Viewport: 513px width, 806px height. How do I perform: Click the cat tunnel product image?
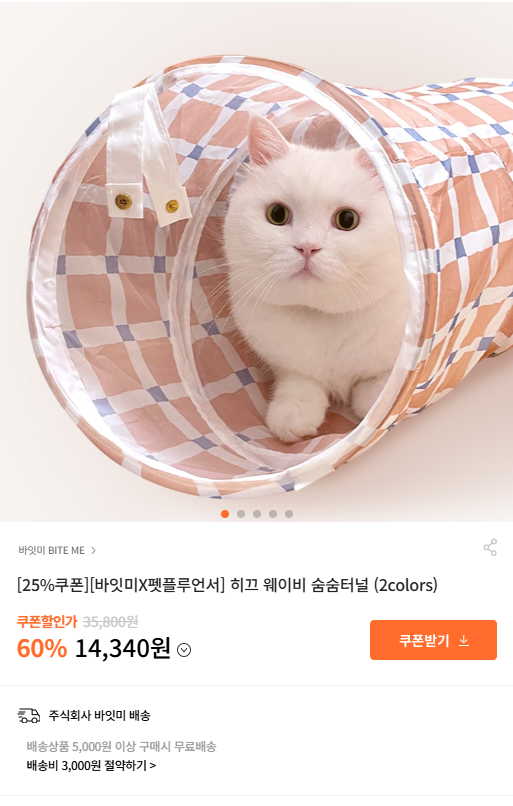click(256, 261)
